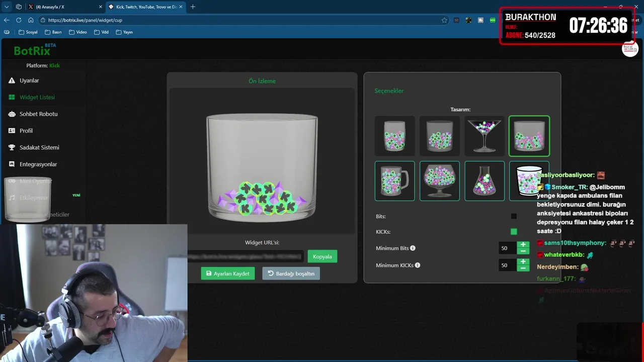Click the BotRix logo
This screenshot has height=362, width=644.
[34, 50]
